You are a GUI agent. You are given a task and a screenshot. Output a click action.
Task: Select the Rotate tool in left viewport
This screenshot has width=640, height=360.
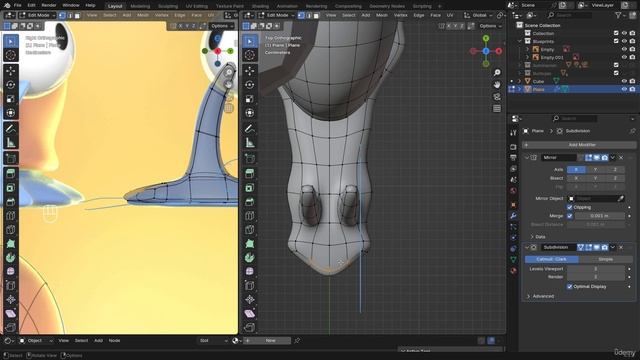point(11,84)
